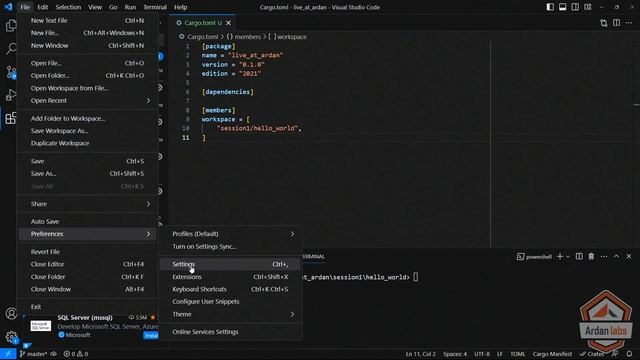The height and width of the screenshot is (360, 640).
Task: Click the open changes icon in editor toolbar
Action: [604, 23]
